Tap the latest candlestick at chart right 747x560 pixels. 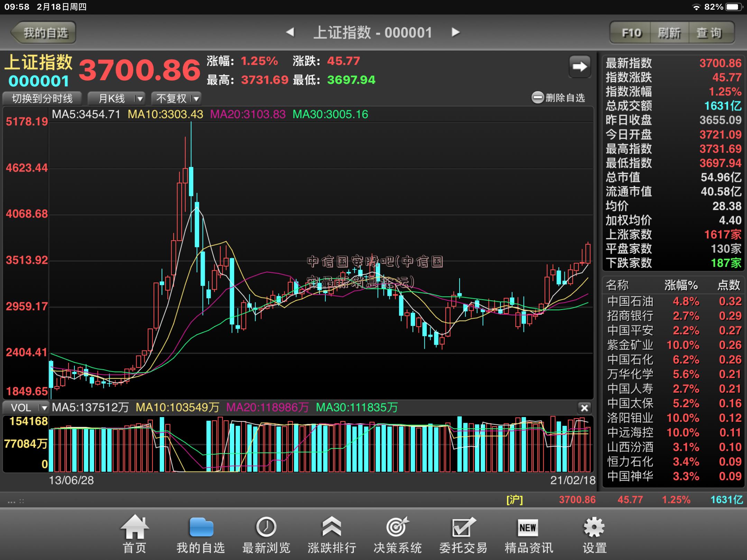pyautogui.click(x=588, y=253)
